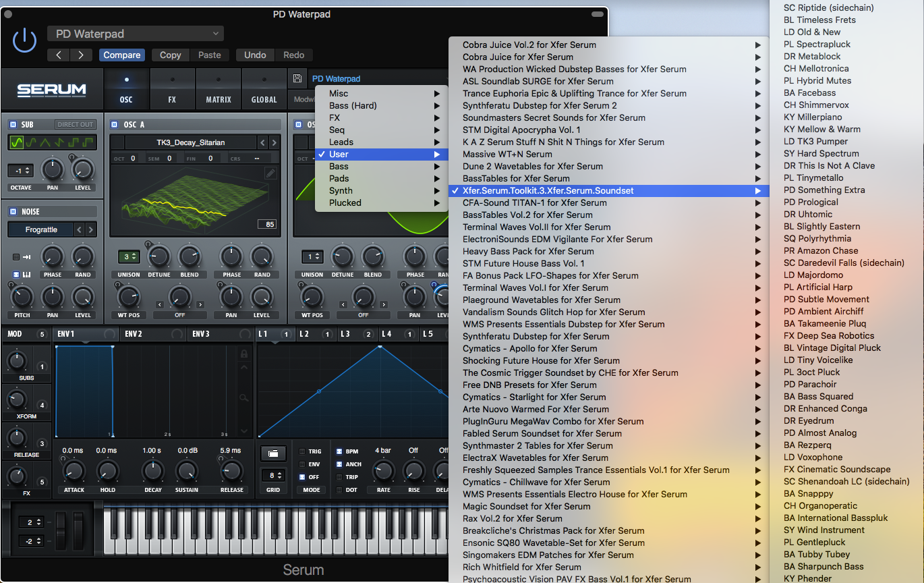Click the OSC A WT POS knob
The width and height of the screenshot is (924, 583).
tap(128, 296)
